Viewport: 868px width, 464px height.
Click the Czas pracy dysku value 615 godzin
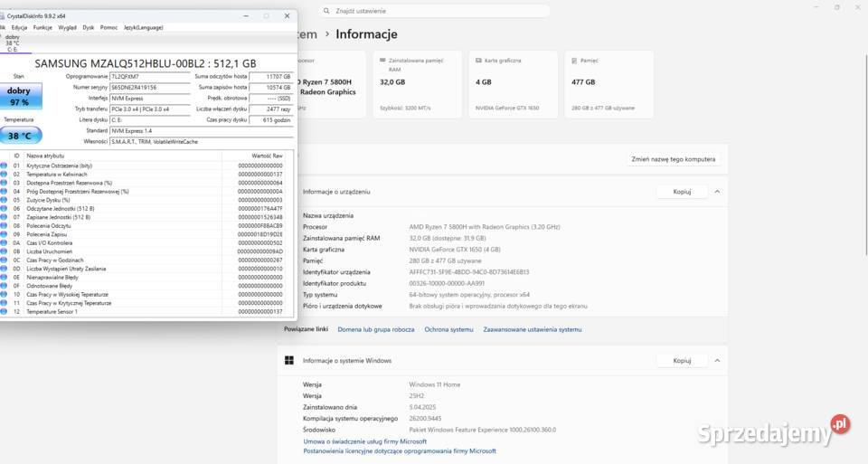pos(271,119)
